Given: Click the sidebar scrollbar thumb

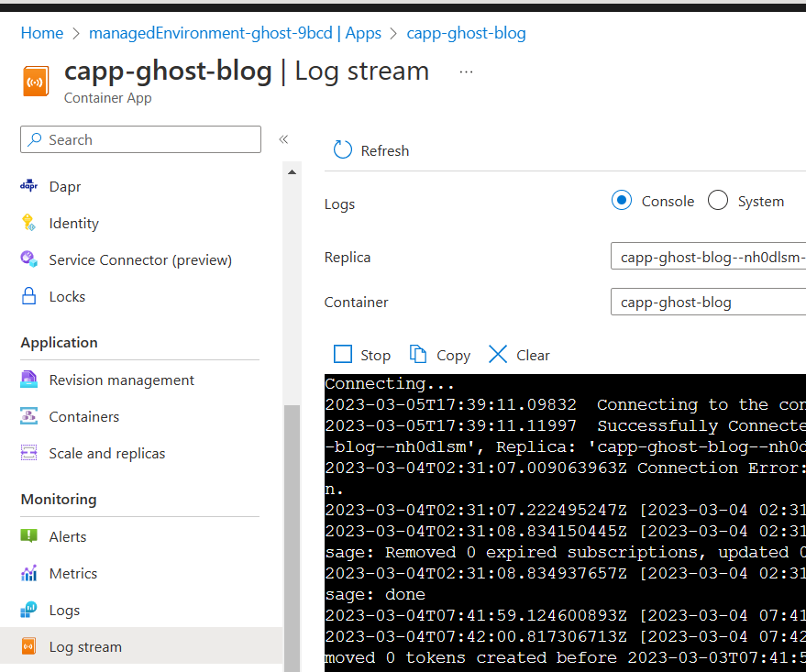Looking at the screenshot, I should click(292, 538).
